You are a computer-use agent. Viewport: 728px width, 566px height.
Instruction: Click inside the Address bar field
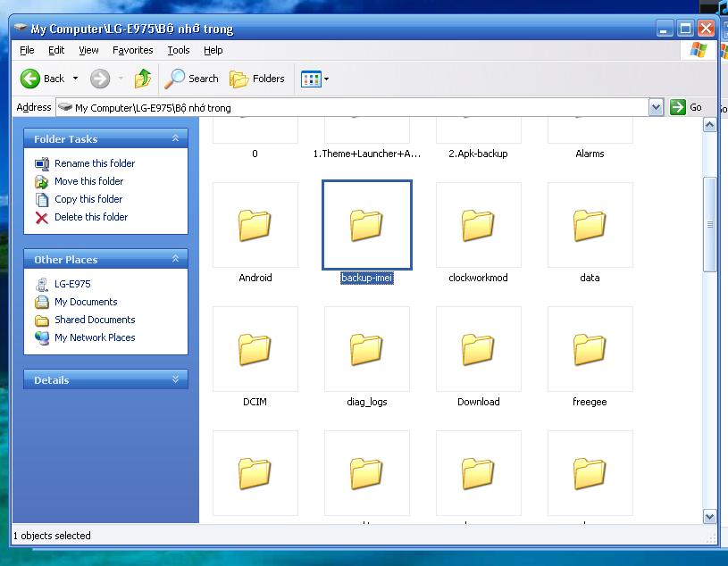[353, 108]
